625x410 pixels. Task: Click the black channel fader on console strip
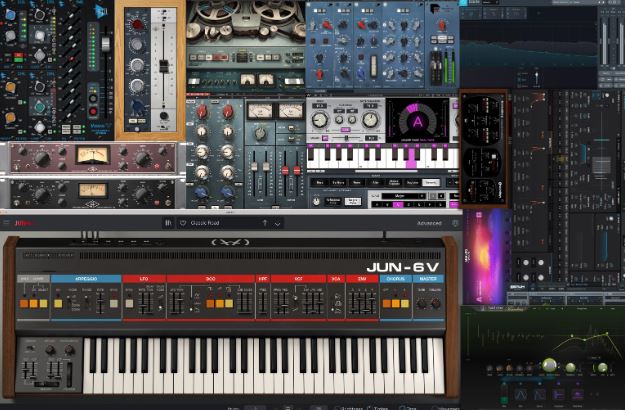point(106,44)
